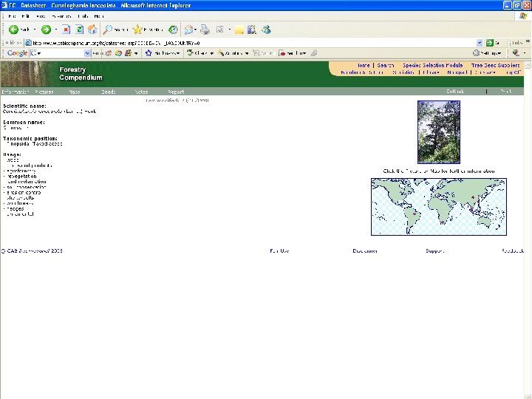This screenshot has height=399, width=532.
Task: Print the page with printer icon
Action: coord(205,30)
